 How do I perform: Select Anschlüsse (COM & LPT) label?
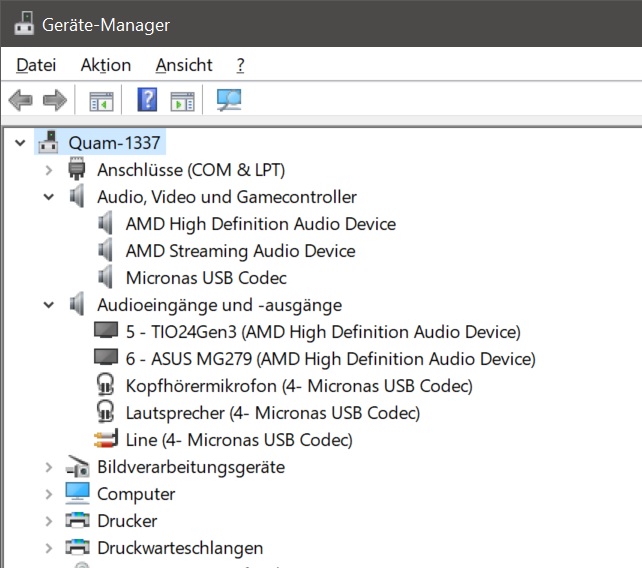click(191, 170)
